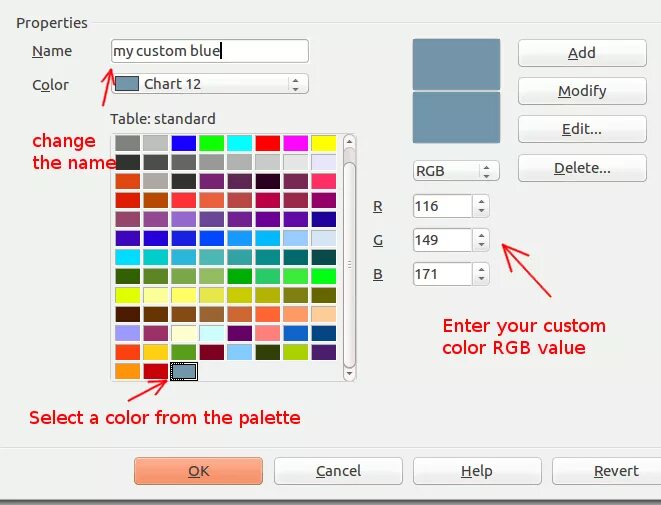The image size is (661, 505).
Task: Select the hot pink swatch in third row
Action: tap(324, 181)
